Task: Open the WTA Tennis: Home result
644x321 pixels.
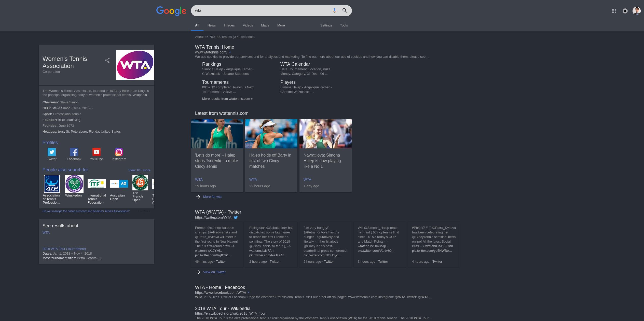Action: pos(215,47)
